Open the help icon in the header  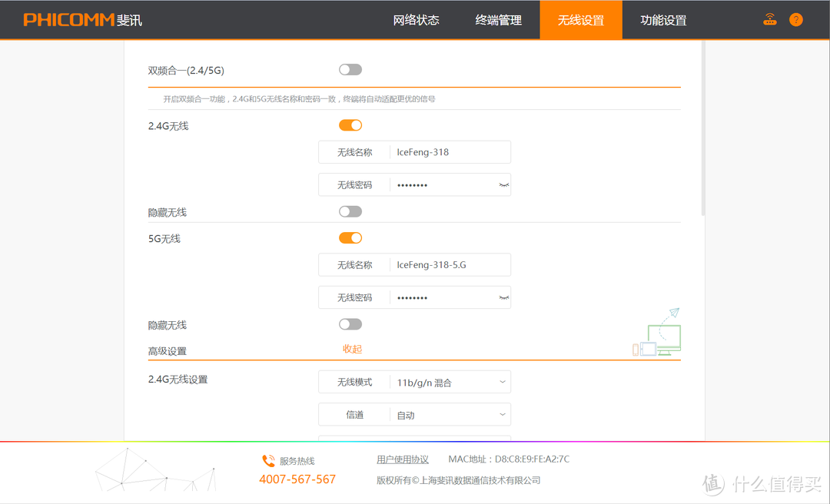(x=795, y=19)
